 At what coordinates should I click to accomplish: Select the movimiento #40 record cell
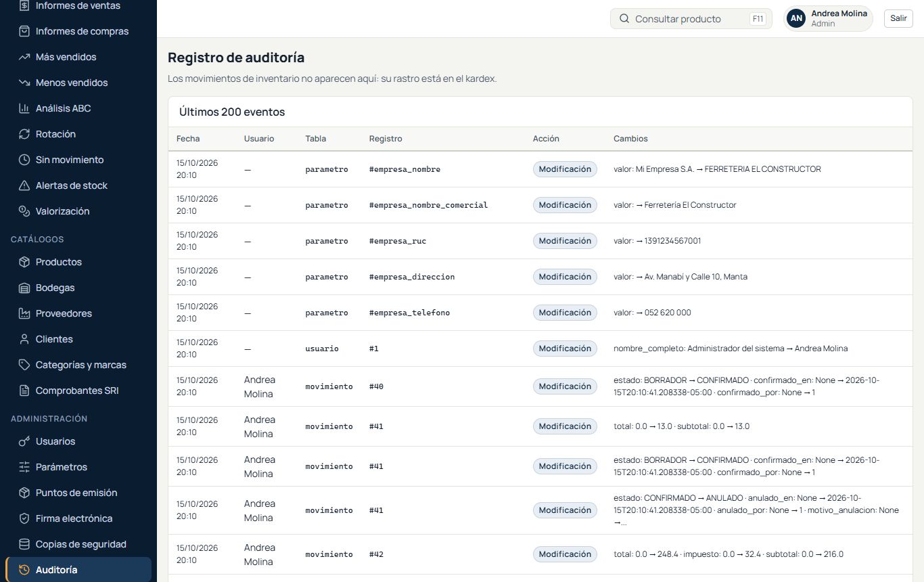click(x=376, y=386)
